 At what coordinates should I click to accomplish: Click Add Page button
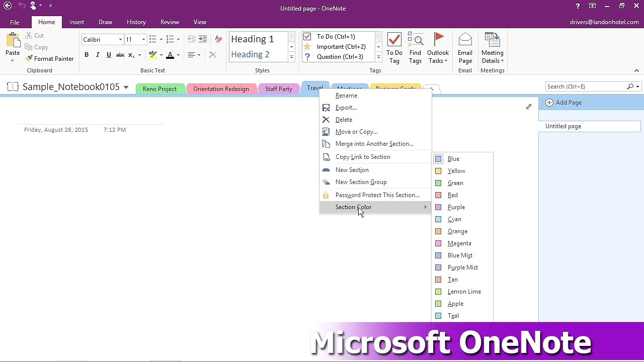tap(563, 103)
